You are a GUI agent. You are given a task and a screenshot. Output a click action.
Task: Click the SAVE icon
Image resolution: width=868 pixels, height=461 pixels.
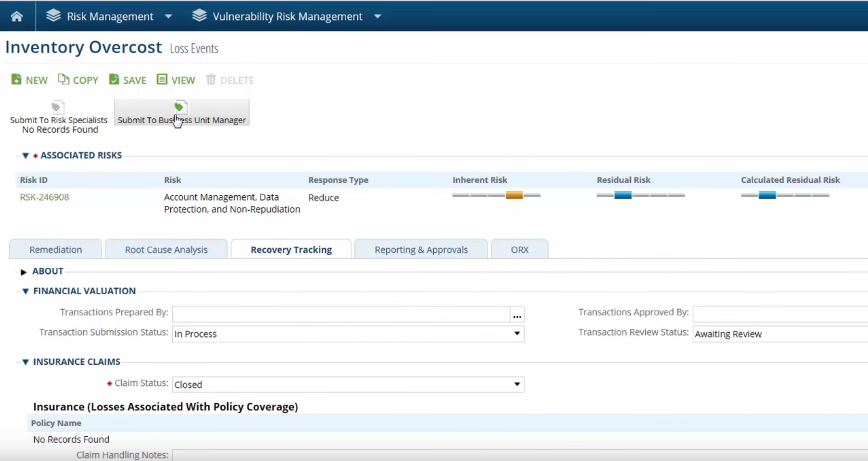point(114,79)
